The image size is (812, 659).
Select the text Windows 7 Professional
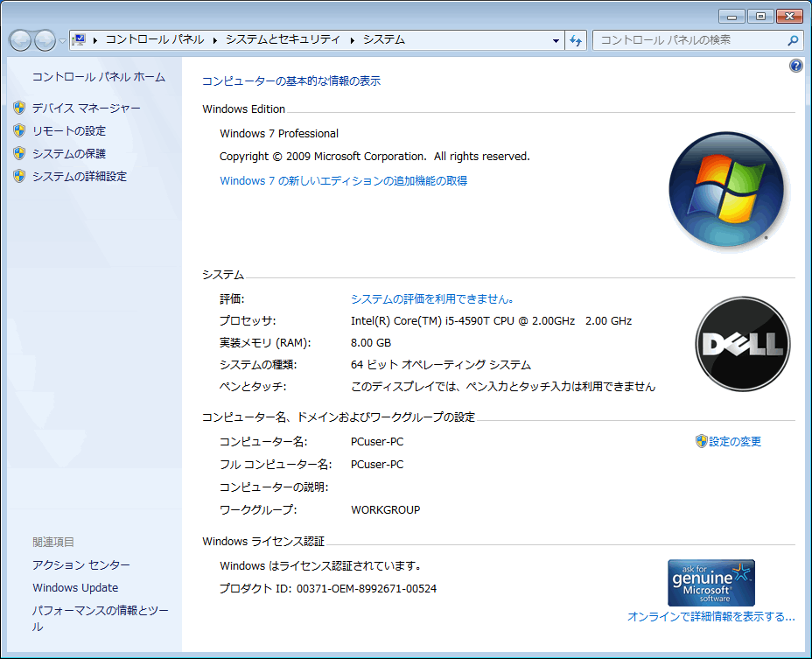279,134
